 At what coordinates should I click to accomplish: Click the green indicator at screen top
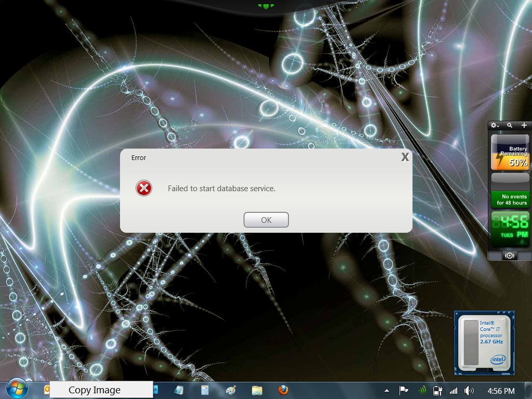[x=266, y=6]
